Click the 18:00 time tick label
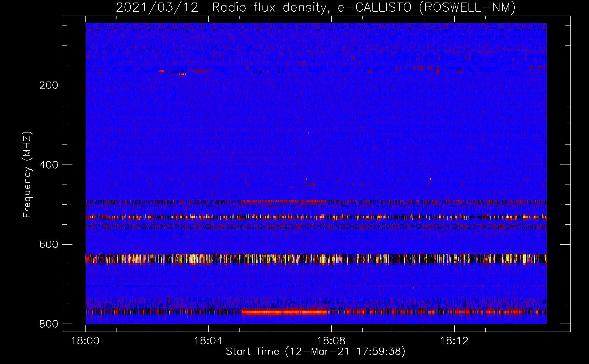 (86, 341)
